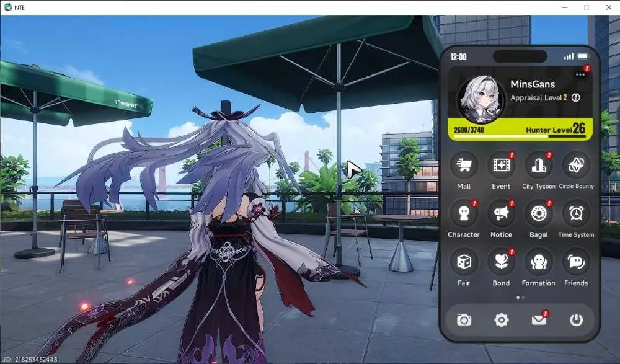
Task: Minimize the NTE window
Action: click(x=565, y=7)
